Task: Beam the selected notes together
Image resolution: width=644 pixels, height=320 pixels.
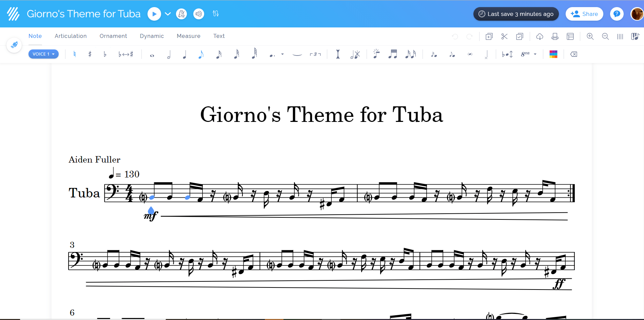Action: coord(393,54)
